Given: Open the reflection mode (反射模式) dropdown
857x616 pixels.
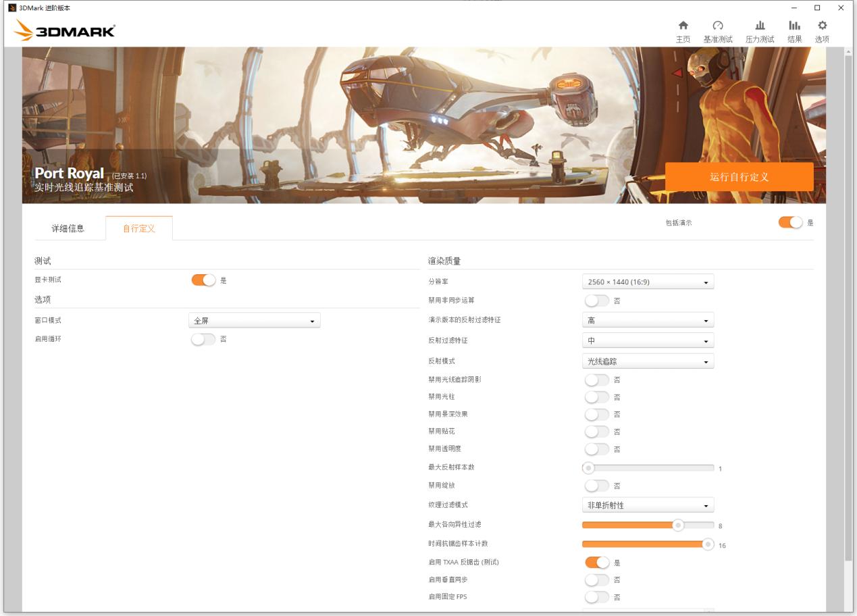Looking at the screenshot, I should [648, 361].
